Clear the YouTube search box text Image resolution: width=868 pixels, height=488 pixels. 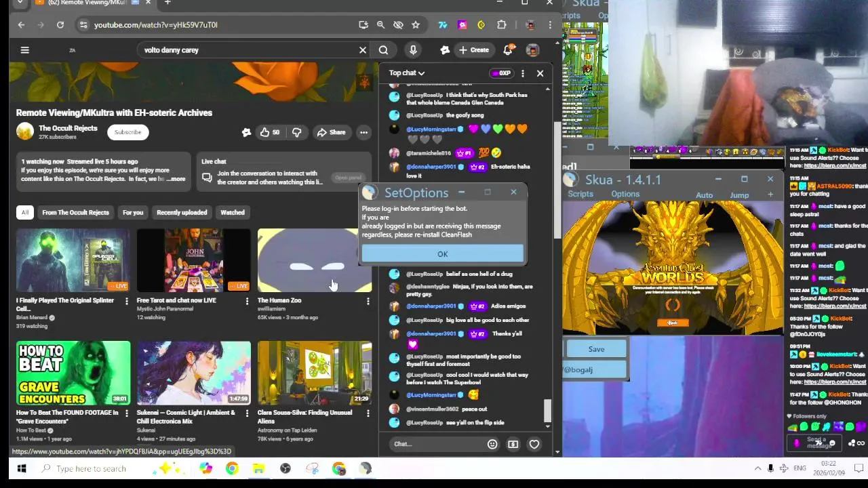point(363,49)
